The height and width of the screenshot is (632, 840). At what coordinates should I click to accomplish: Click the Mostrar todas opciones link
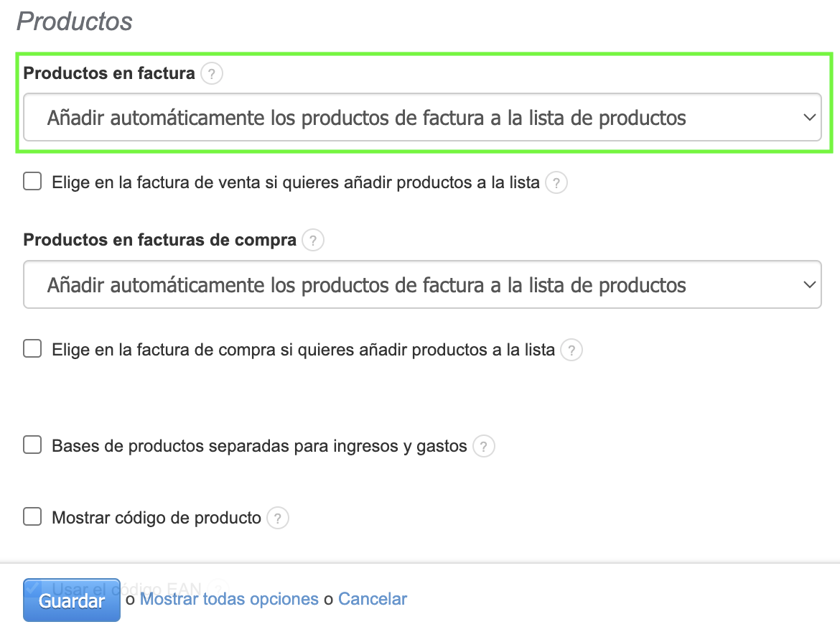[229, 599]
